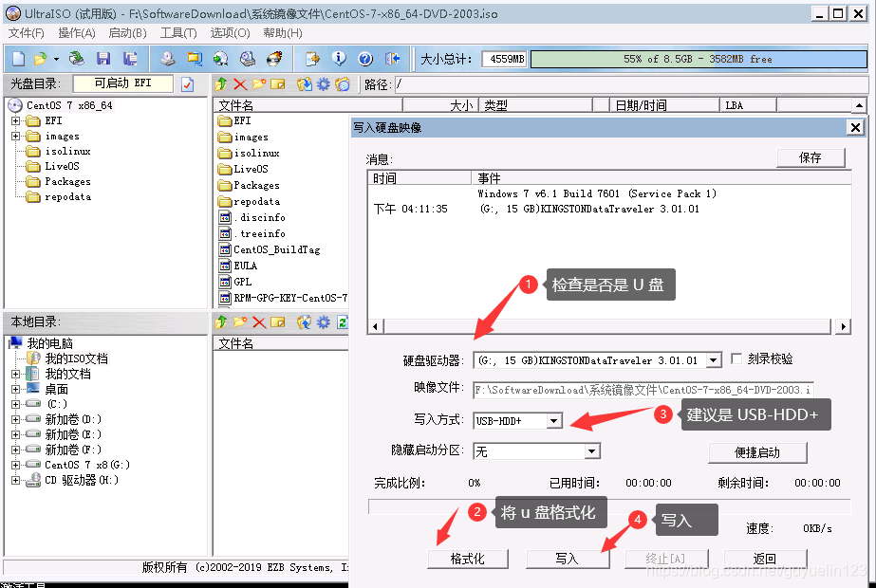Click the Add files icon in local pane toolbar
876x588 pixels.
click(x=305, y=322)
